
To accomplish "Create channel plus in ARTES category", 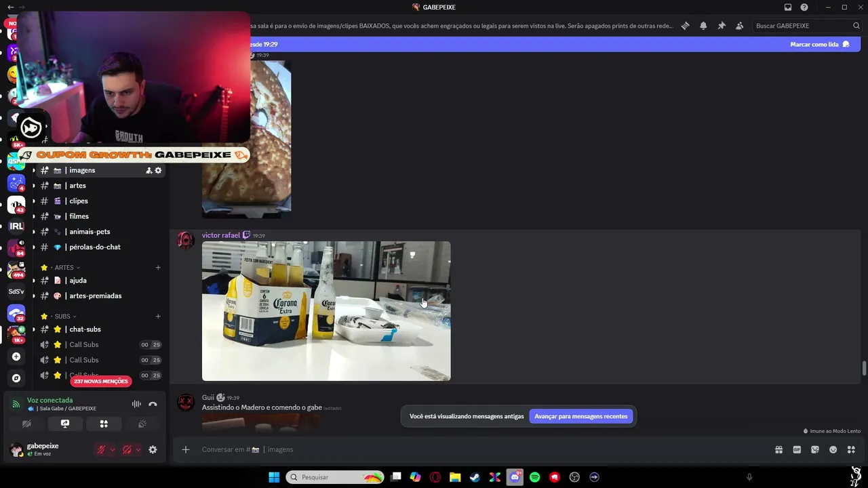I will [x=158, y=268].
